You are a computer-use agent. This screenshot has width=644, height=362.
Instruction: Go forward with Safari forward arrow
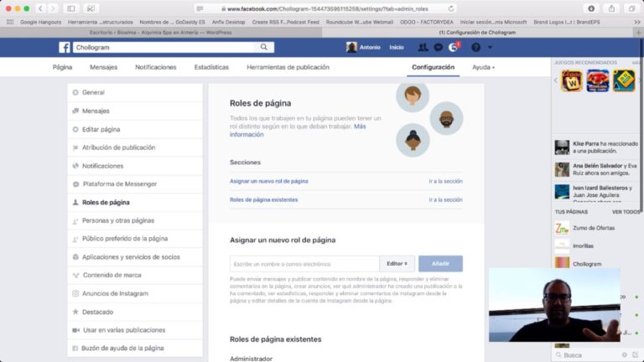53,8
